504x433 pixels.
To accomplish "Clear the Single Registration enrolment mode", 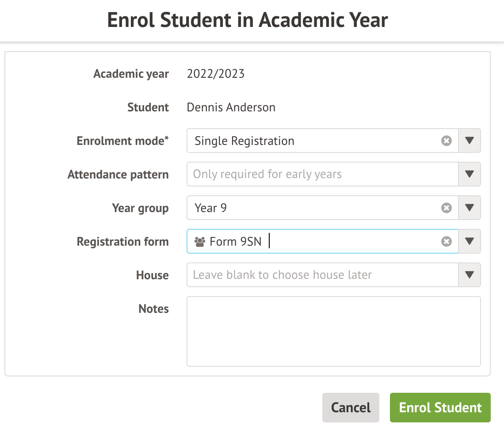I will pyautogui.click(x=446, y=141).
